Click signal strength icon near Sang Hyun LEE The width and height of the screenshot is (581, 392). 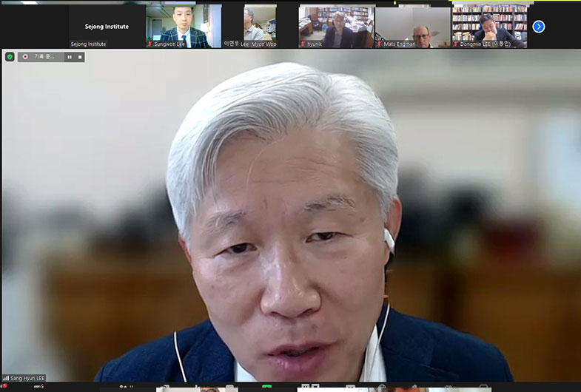click(x=6, y=378)
